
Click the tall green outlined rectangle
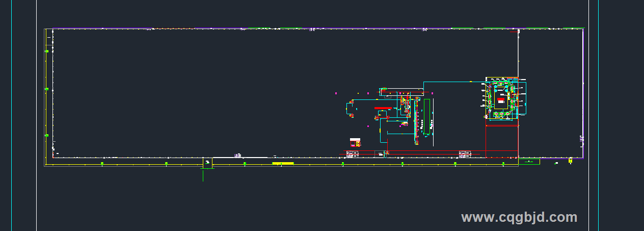point(426,116)
